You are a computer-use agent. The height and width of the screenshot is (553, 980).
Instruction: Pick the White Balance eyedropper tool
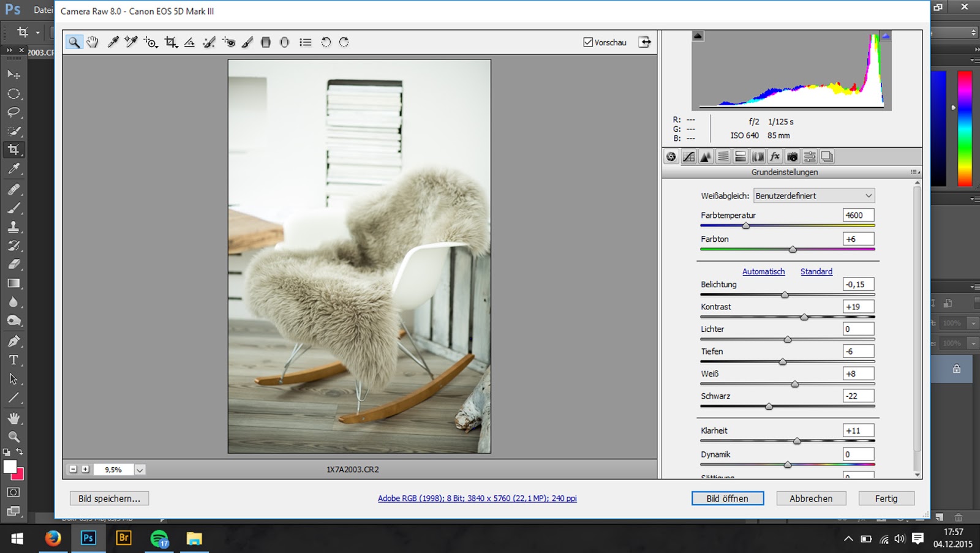point(113,42)
